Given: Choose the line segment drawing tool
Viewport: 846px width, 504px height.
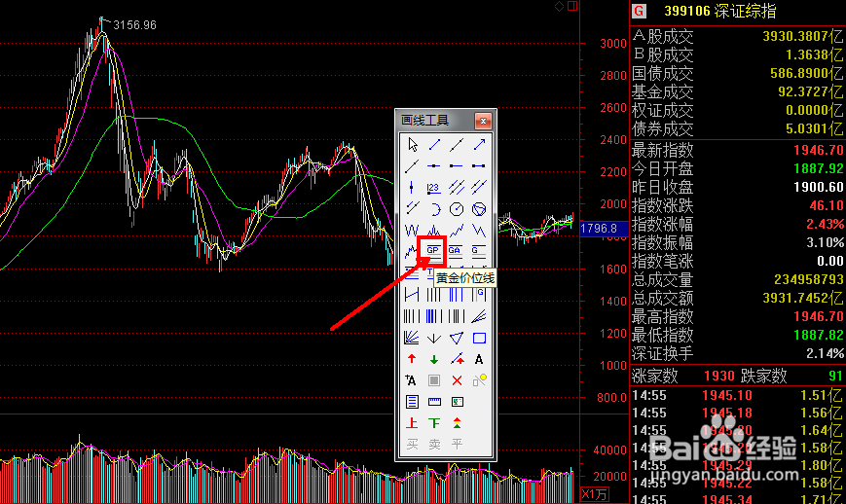Looking at the screenshot, I should pos(434,144).
